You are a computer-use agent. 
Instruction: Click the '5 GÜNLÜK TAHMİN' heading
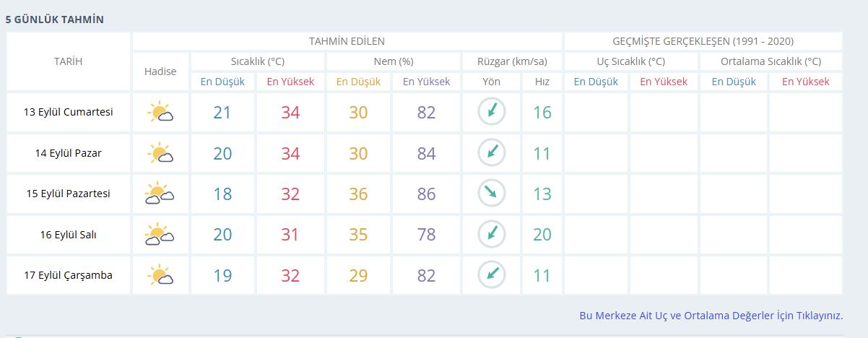pos(55,19)
